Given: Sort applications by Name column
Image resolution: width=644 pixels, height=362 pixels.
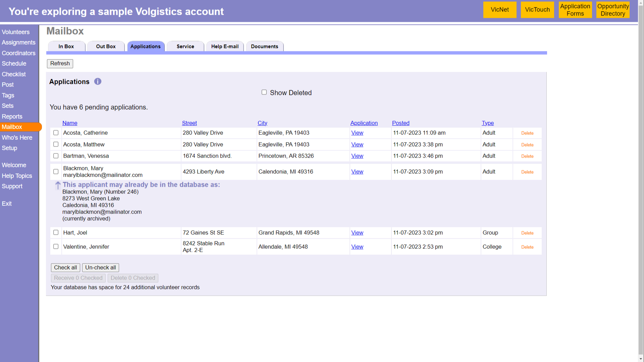Looking at the screenshot, I should [x=70, y=123].
